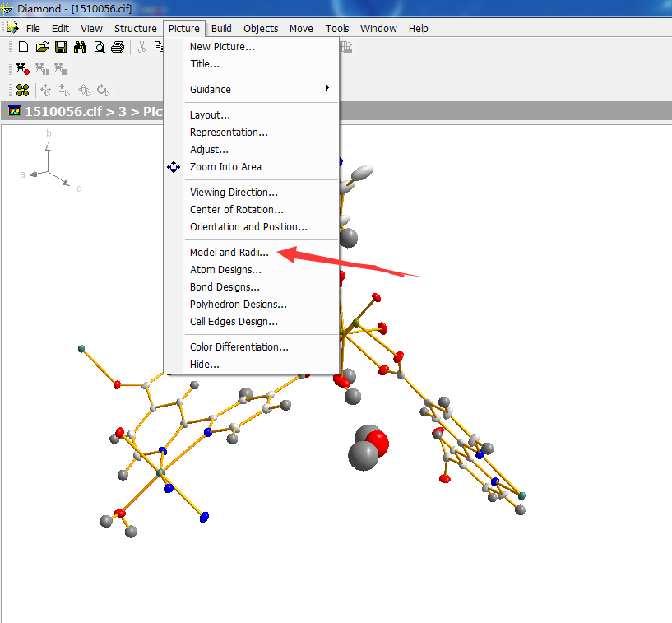
Task: Choose Orientation and Position...
Action: [x=251, y=226]
